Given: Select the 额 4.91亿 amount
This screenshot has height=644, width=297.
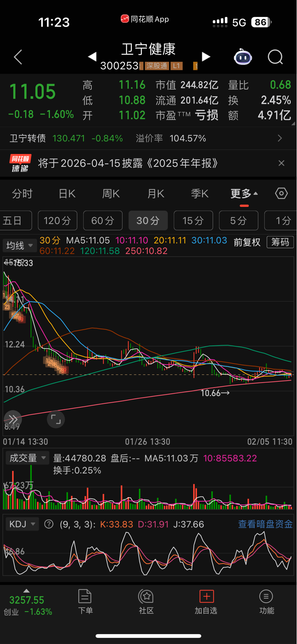Looking at the screenshot, I should point(260,115).
